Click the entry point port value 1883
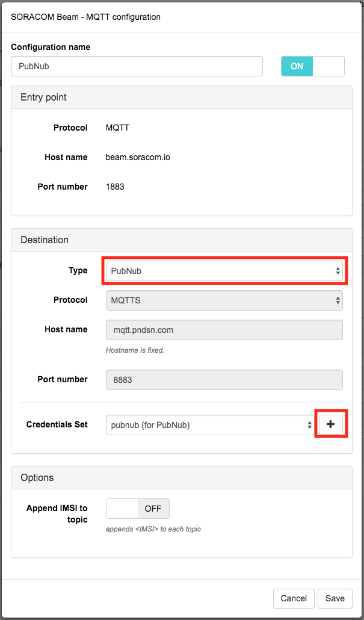Screen dimensions: 364x620 (115, 187)
